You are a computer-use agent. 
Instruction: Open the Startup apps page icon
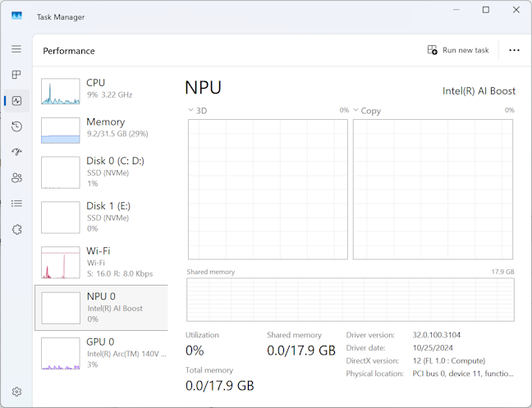(x=16, y=152)
